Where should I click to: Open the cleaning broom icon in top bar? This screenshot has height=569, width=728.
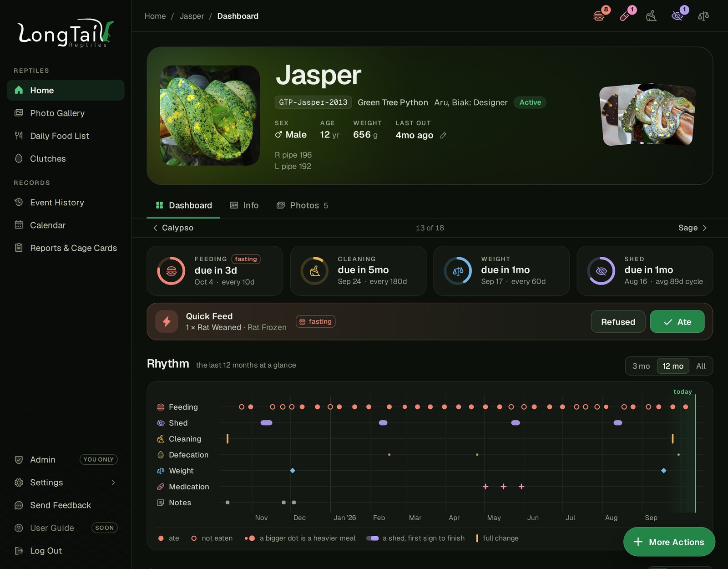651,16
